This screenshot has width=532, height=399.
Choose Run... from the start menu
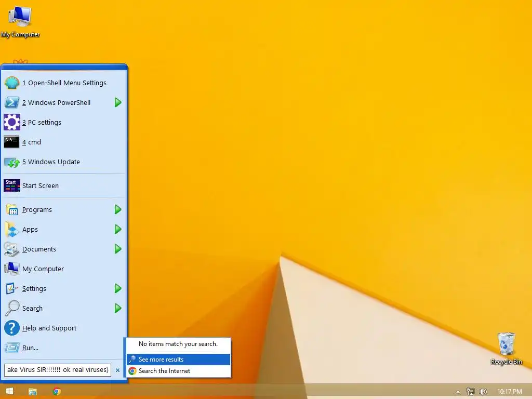point(64,348)
